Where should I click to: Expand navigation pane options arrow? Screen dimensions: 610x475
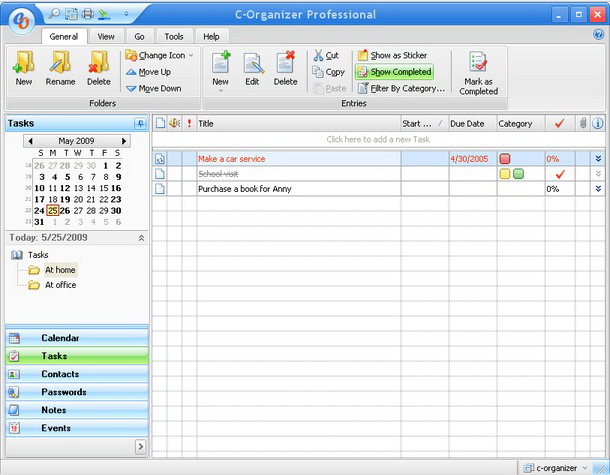pos(141,447)
